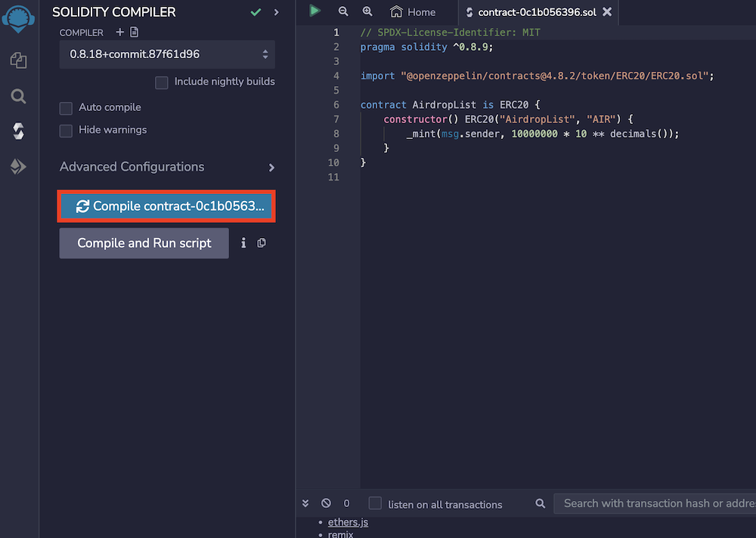Open the Search in files sidebar icon
The width and height of the screenshot is (756, 538).
click(18, 96)
